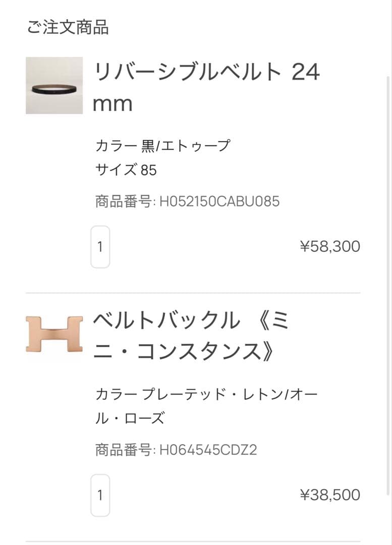
Task: Select the カラー 黒/エトゥープ text
Action: pos(162,146)
